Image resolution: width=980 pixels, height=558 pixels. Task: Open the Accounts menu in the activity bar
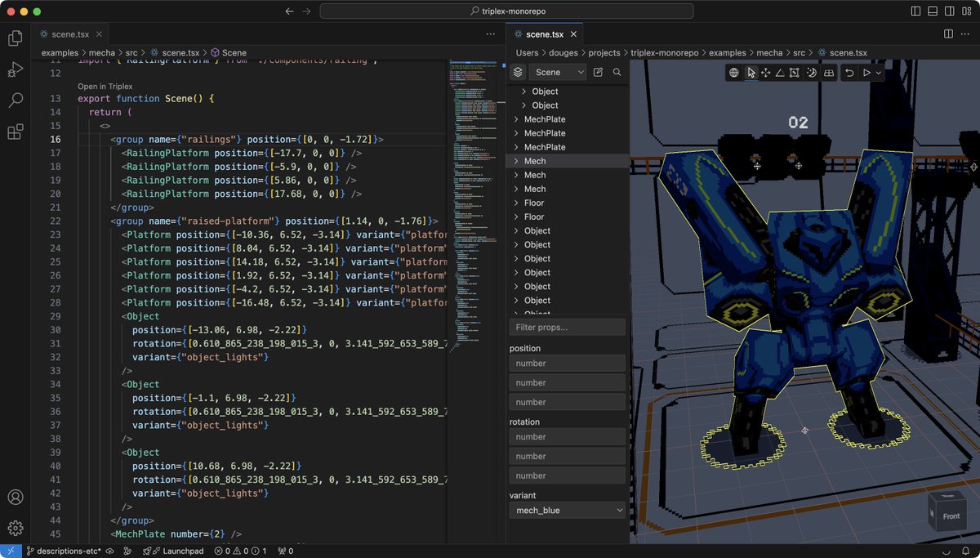(x=15, y=497)
